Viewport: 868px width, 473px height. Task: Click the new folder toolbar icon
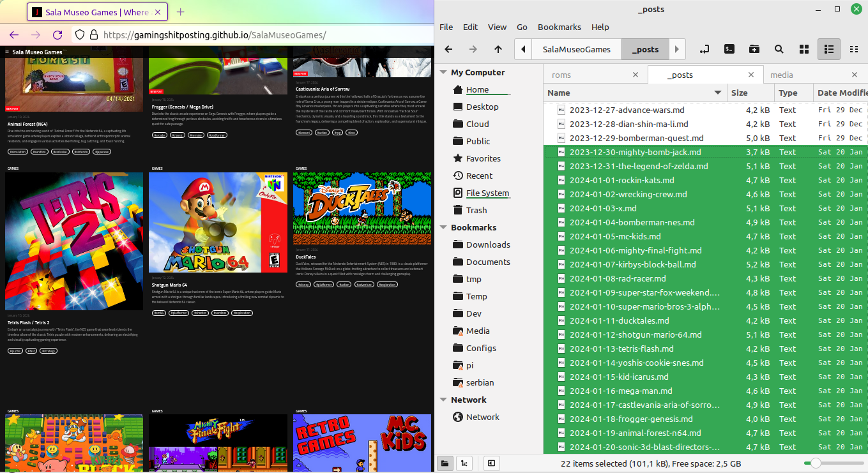click(754, 49)
